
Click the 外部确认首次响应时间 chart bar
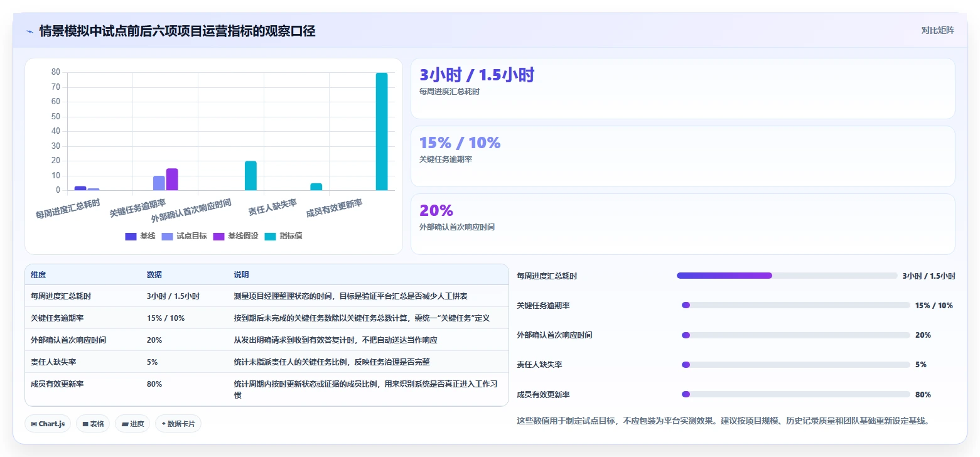click(250, 176)
